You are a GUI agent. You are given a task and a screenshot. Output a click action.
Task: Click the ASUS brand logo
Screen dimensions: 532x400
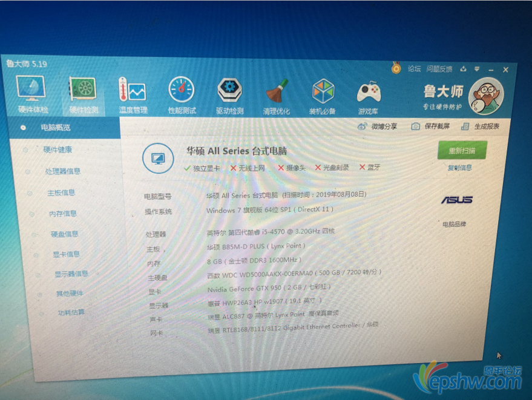tap(457, 200)
